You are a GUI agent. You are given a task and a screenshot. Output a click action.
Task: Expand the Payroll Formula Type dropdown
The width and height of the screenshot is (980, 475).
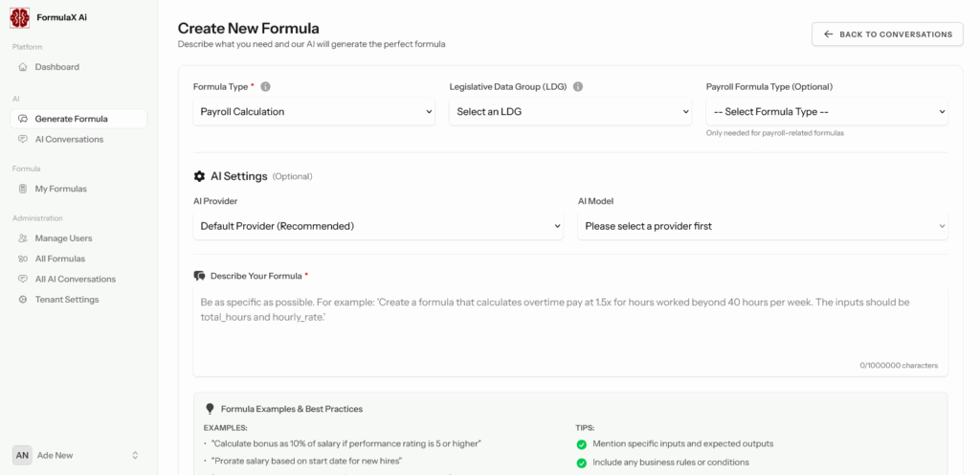click(827, 112)
